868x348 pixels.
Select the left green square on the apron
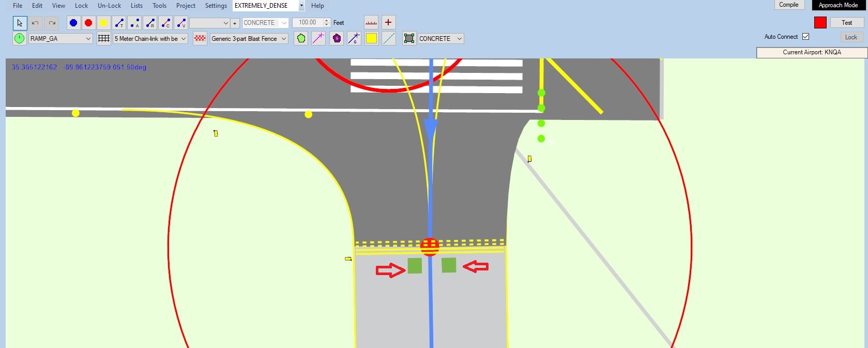tap(415, 266)
